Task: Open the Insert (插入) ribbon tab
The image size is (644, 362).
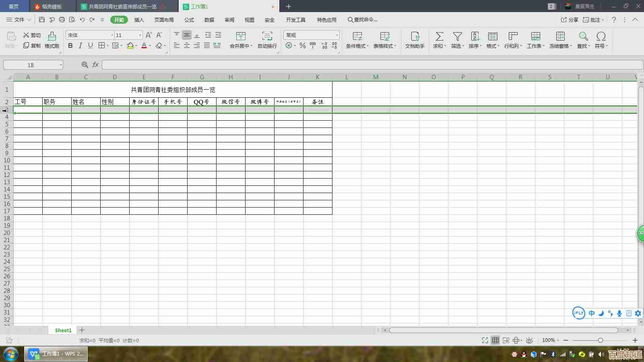Action: 139,20
